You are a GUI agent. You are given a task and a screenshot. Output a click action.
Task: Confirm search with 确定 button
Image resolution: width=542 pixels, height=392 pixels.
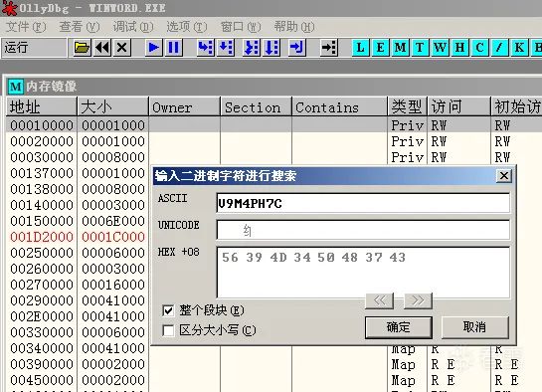tap(399, 327)
